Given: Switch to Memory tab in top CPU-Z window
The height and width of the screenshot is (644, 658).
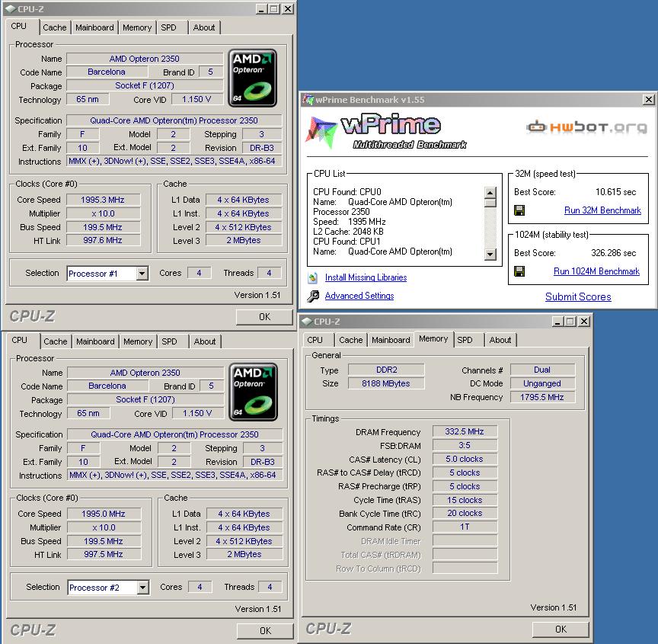Looking at the screenshot, I should (x=137, y=27).
